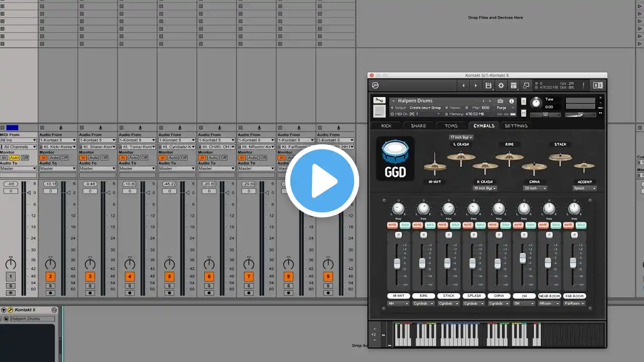644x362 pixels.
Task: Open Kontakt options gear icon
Action: coord(501,85)
